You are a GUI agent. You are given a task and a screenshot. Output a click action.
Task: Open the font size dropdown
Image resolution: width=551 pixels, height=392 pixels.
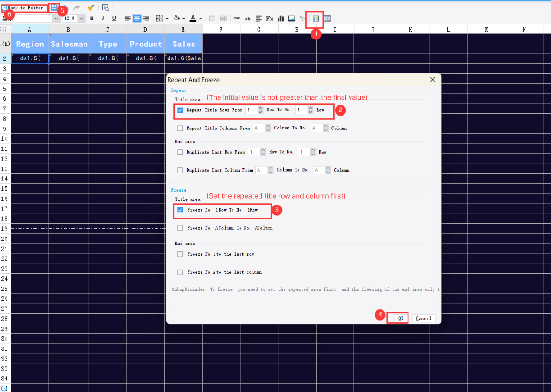[x=80, y=18]
